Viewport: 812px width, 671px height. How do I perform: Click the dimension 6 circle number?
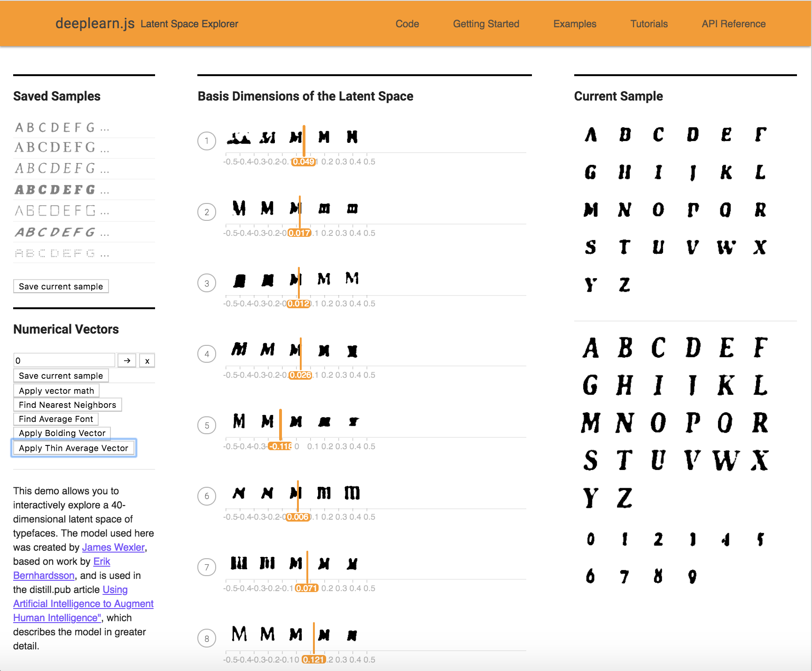(x=207, y=496)
